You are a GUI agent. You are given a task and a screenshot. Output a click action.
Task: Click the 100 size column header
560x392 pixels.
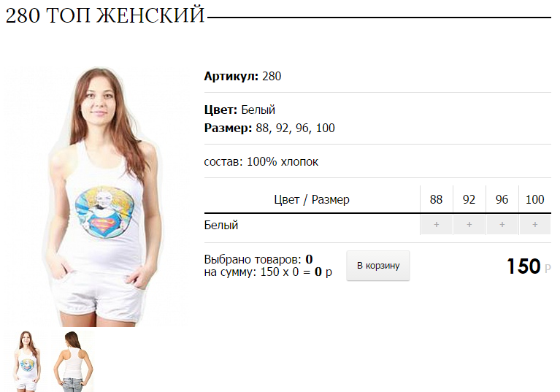click(534, 199)
